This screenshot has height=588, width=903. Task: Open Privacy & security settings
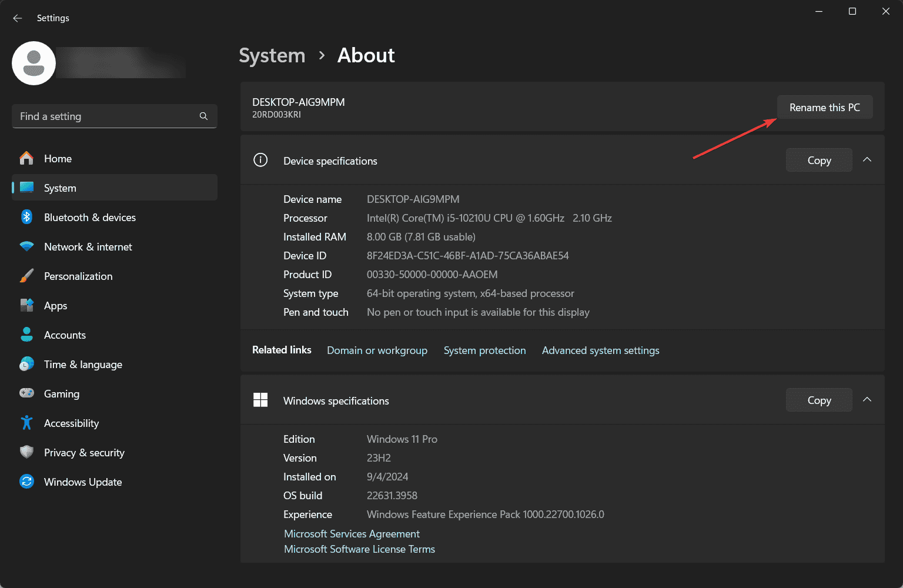[115, 452]
